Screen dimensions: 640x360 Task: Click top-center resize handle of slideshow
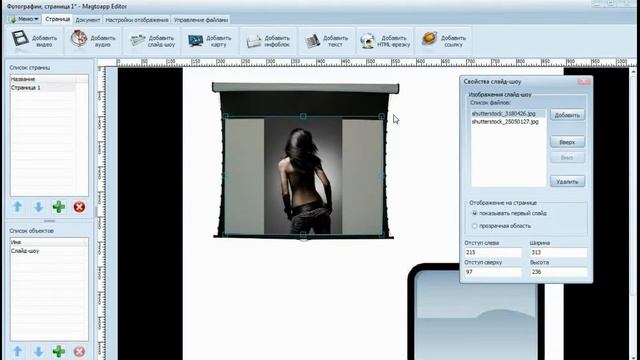(303, 116)
